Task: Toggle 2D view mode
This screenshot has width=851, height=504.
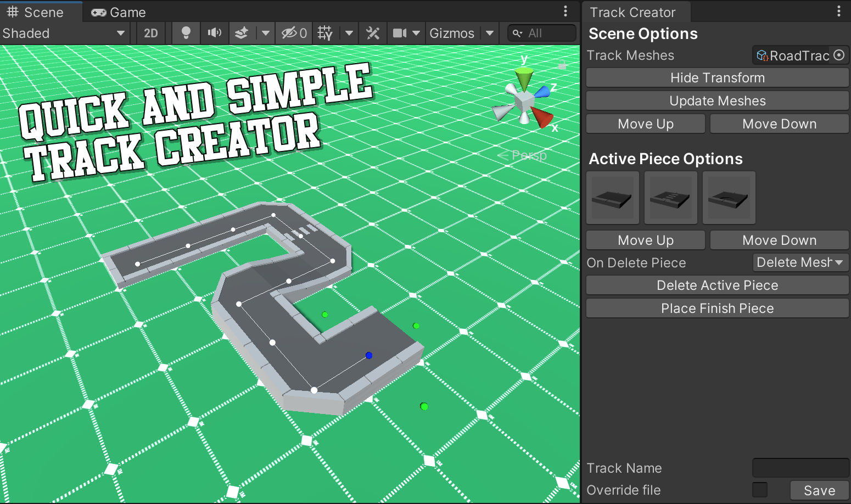Action: [151, 33]
